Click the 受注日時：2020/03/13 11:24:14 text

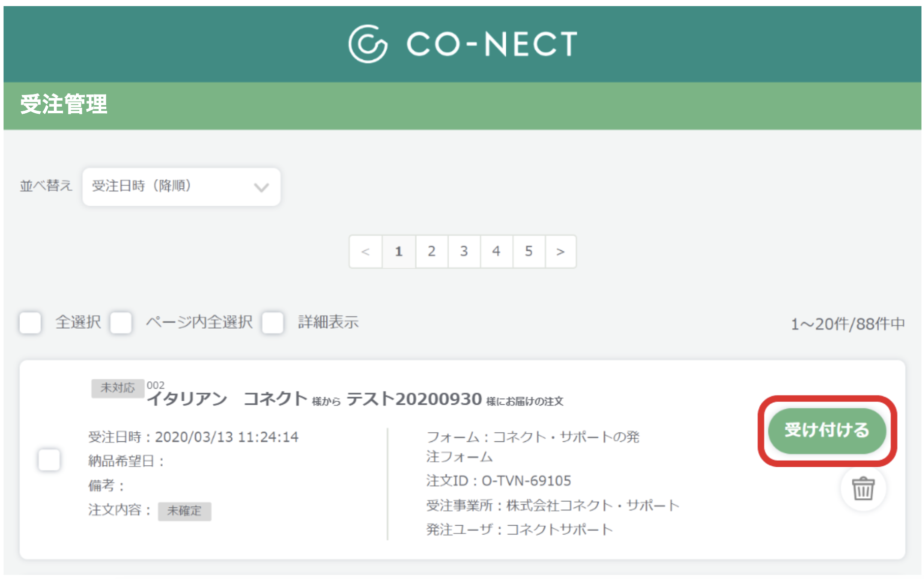[x=193, y=437]
